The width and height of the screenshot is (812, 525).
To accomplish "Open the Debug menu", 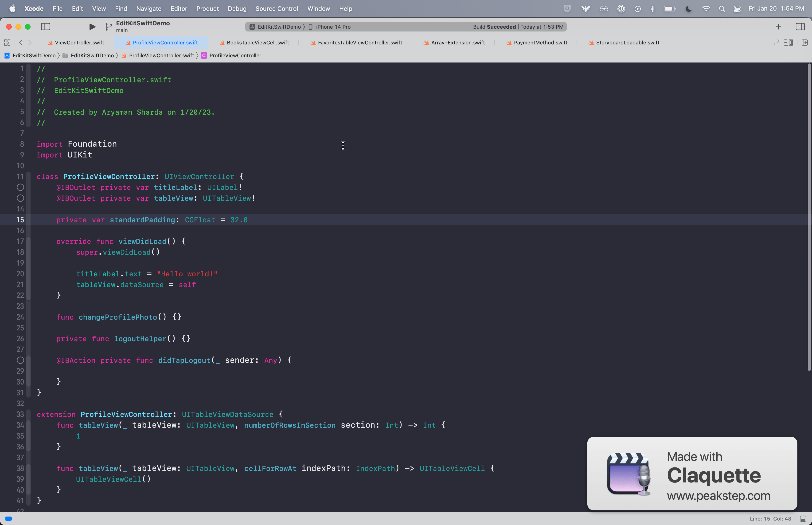I will coord(237,8).
